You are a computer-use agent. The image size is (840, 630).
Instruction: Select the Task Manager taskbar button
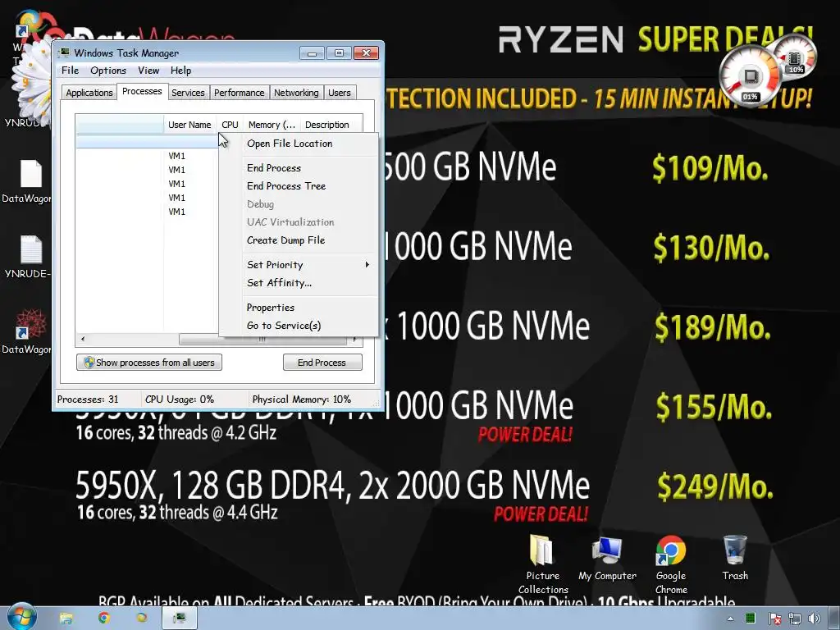tap(180, 619)
